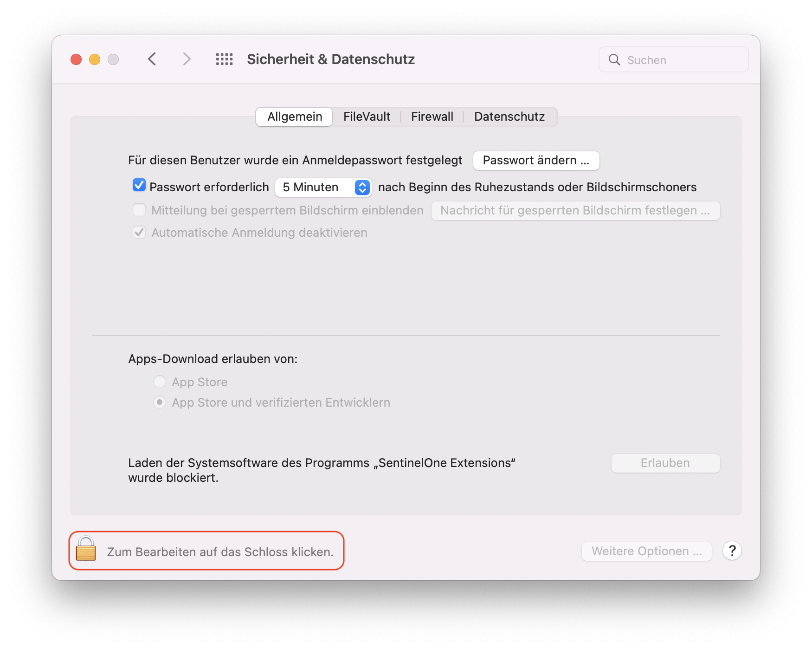
Task: Click Erlauben for SentinelOne Extensions
Action: 665,463
